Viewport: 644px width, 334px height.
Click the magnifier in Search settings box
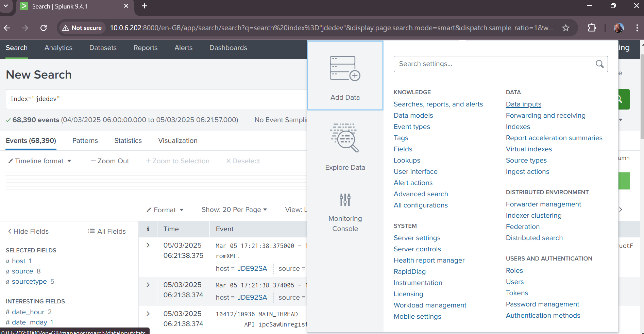coord(599,64)
